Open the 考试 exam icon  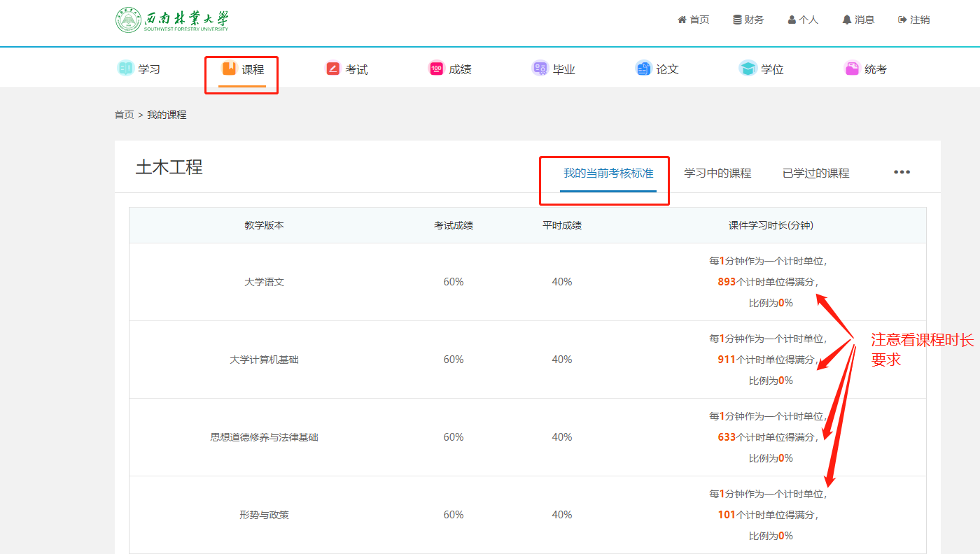[333, 69]
